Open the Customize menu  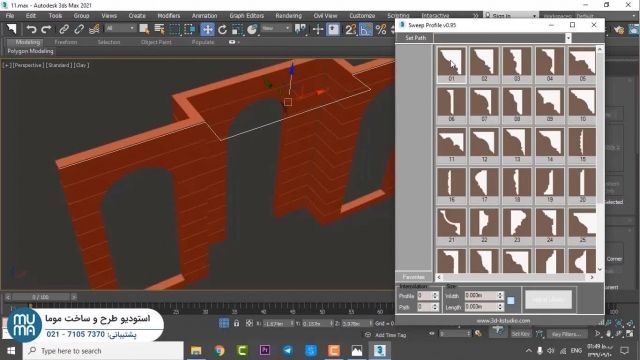pos(362,16)
